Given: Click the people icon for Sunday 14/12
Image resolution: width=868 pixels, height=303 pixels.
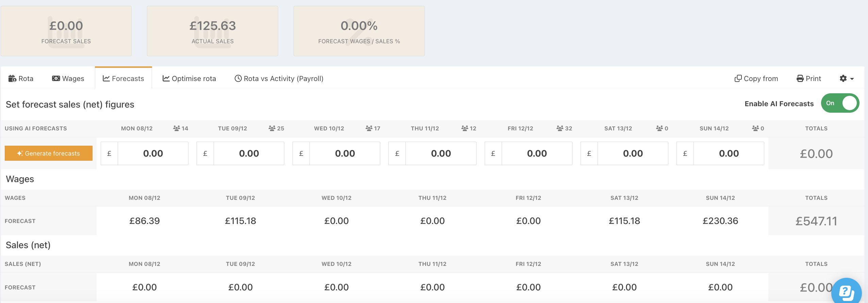Looking at the screenshot, I should 755,128.
